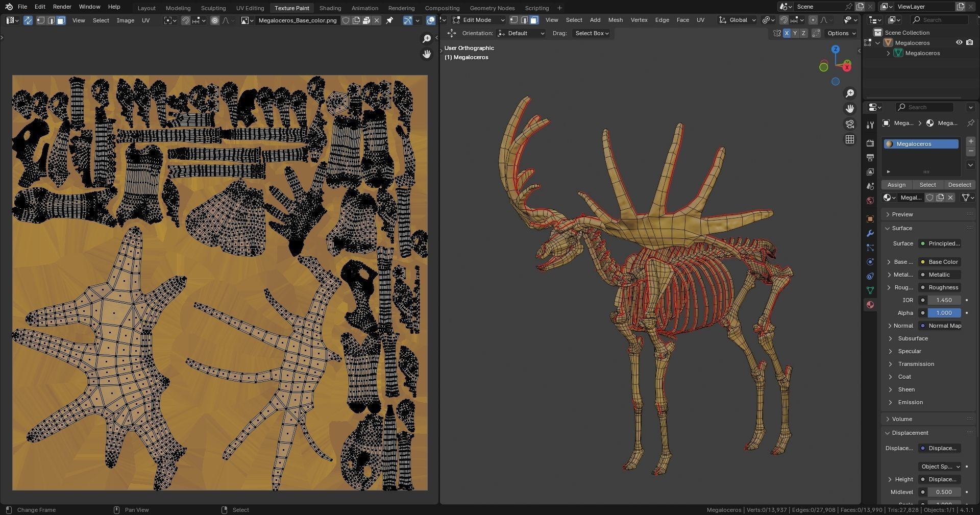Toggle the camera view icon in the viewport
This screenshot has width=980, height=515.
pyautogui.click(x=850, y=124)
